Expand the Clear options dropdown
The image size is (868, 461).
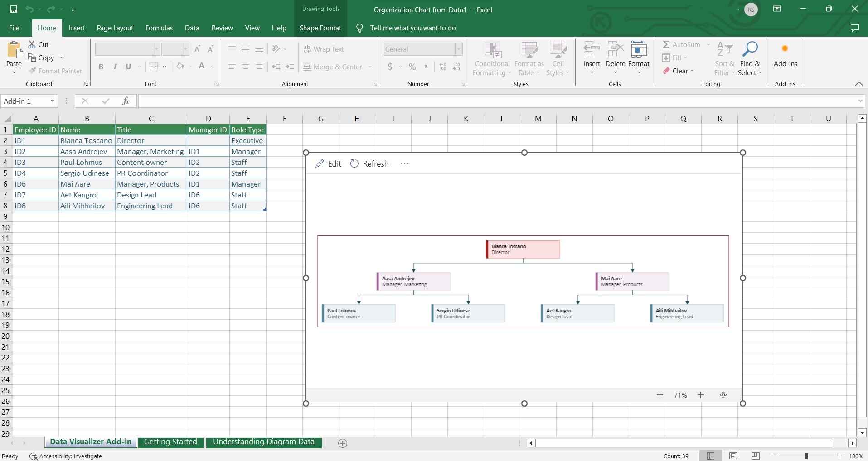(x=693, y=71)
